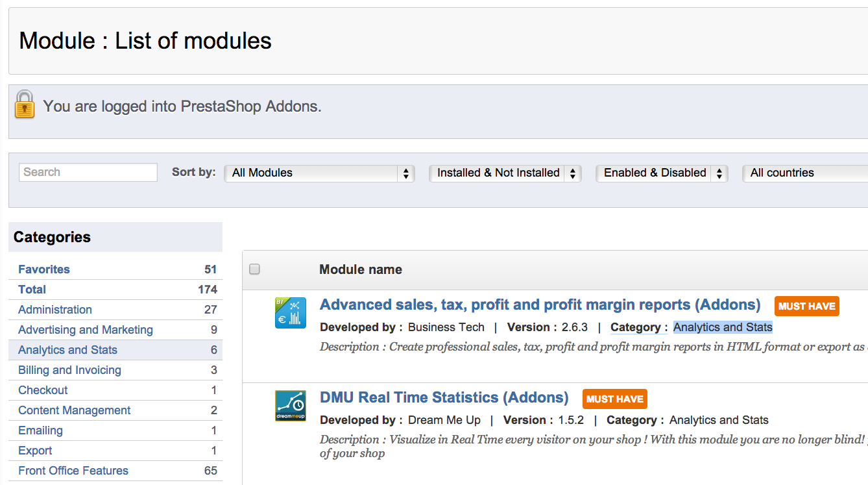Open DMU Real Time Statistics module
The width and height of the screenshot is (868, 485).
pyautogui.click(x=444, y=398)
